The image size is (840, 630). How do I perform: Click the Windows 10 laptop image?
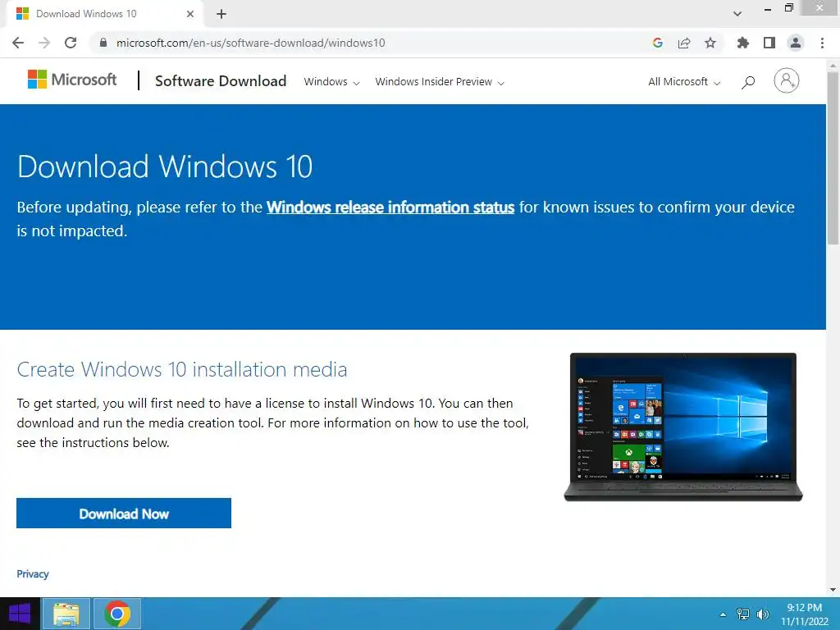[683, 427]
